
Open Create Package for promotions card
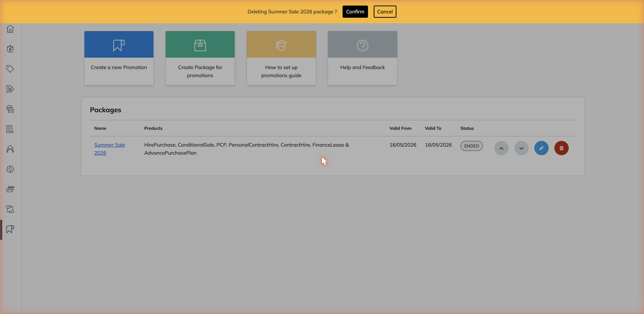pos(200,58)
